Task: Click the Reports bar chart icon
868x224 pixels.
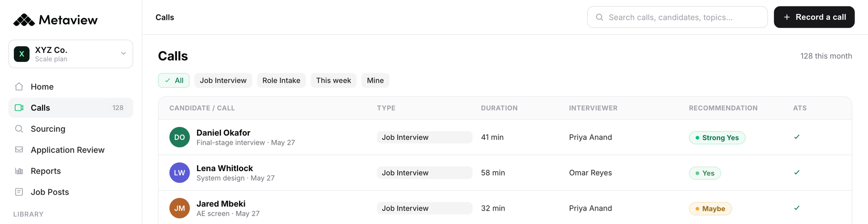Action: point(19,171)
